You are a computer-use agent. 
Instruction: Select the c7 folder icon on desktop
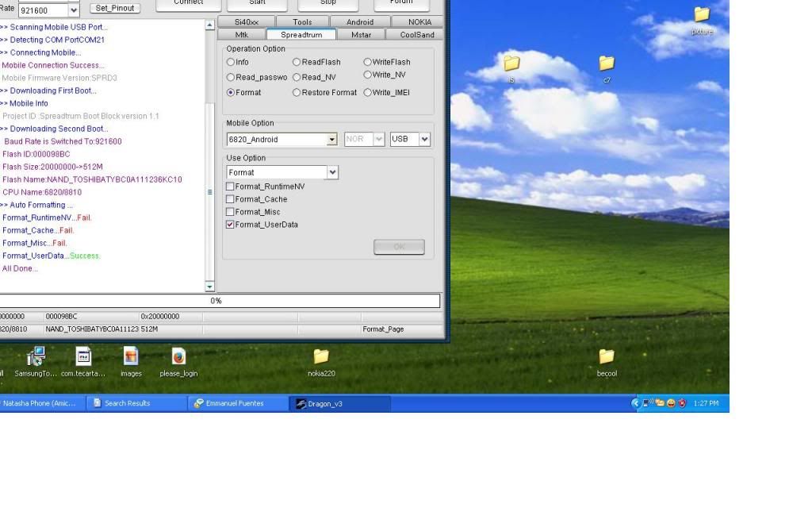[x=607, y=63]
